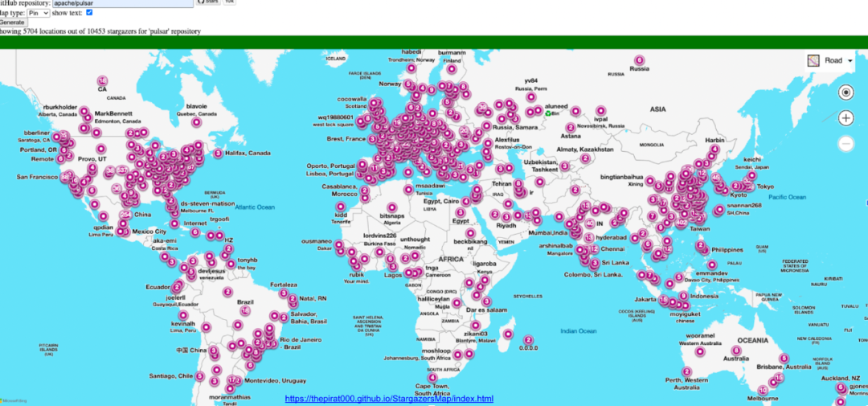The height and width of the screenshot is (406, 868).
Task: Select the pin 10 above Melbourne
Action: click(764, 390)
